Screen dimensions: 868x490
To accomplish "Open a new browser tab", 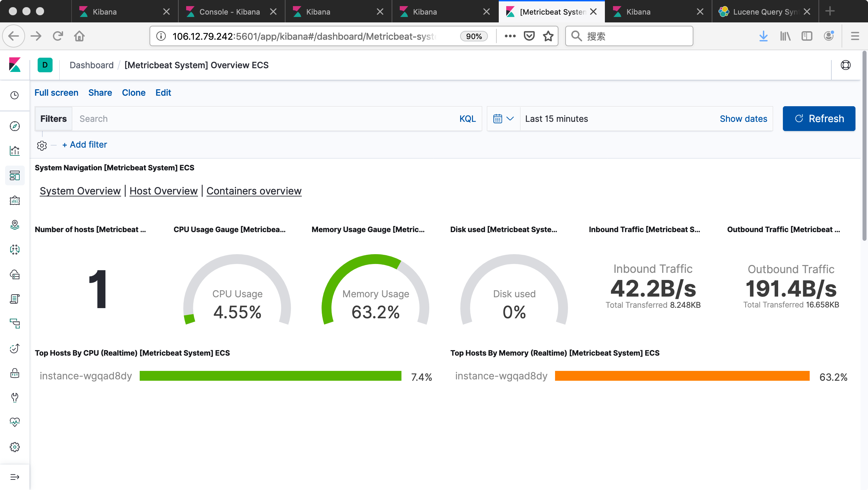I will click(x=830, y=11).
